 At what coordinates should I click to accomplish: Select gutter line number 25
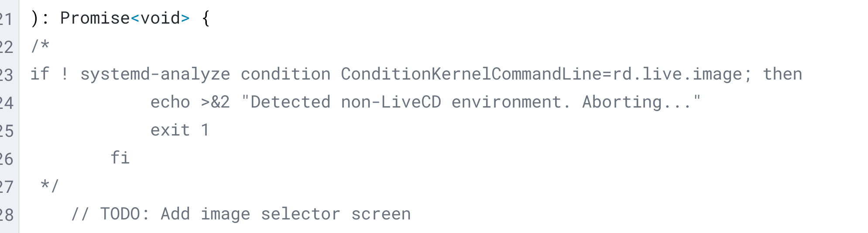pos(7,131)
